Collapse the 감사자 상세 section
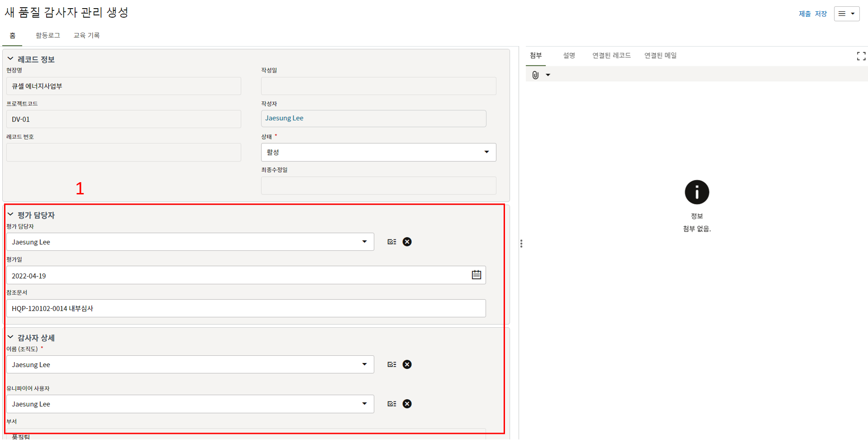 click(10, 337)
